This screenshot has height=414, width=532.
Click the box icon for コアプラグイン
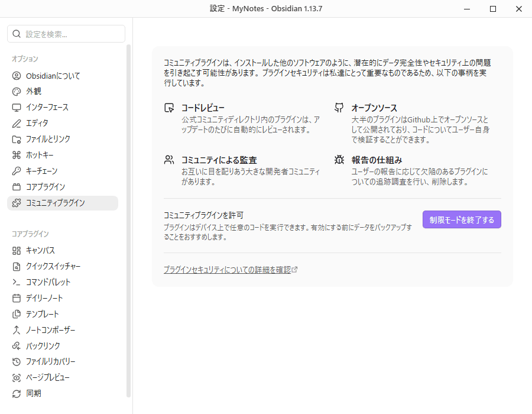[17, 187]
